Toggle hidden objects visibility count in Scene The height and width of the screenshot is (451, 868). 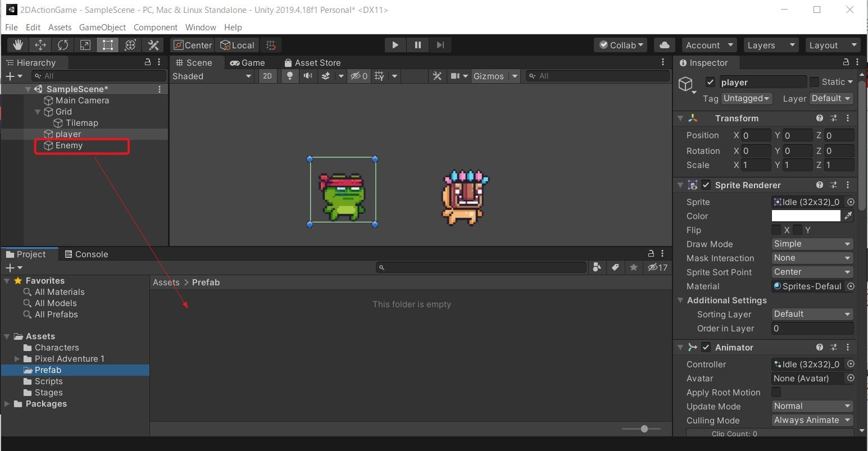tap(359, 76)
